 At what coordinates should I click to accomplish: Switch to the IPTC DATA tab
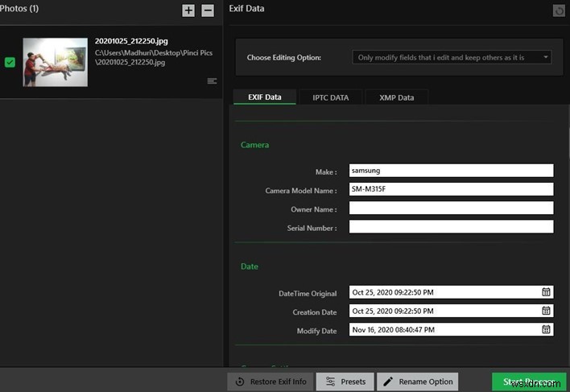(330, 97)
